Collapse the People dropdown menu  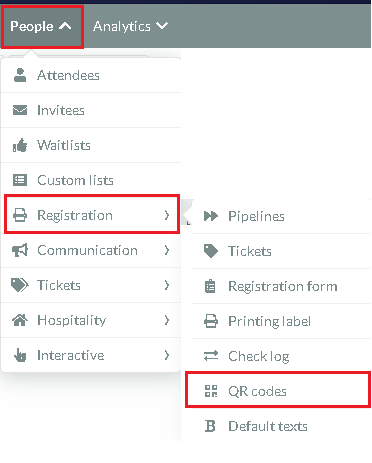[42, 26]
